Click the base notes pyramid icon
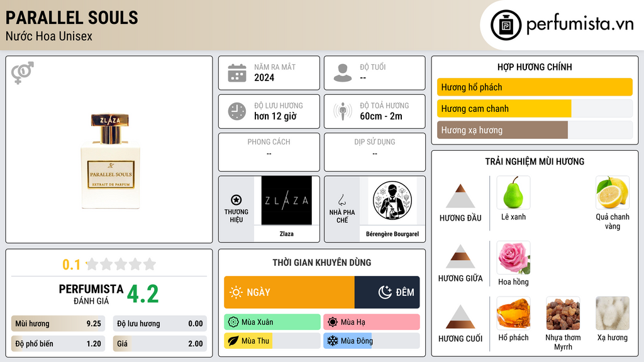Screen dimensions: 644x362 460,317
